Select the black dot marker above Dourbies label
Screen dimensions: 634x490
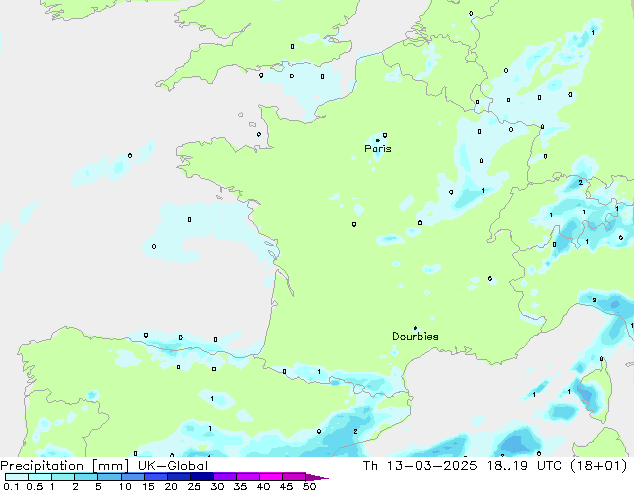(415, 328)
